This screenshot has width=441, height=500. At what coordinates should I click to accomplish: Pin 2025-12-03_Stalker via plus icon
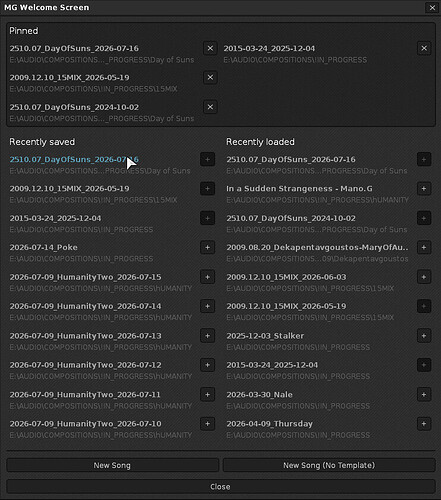[x=424, y=336]
